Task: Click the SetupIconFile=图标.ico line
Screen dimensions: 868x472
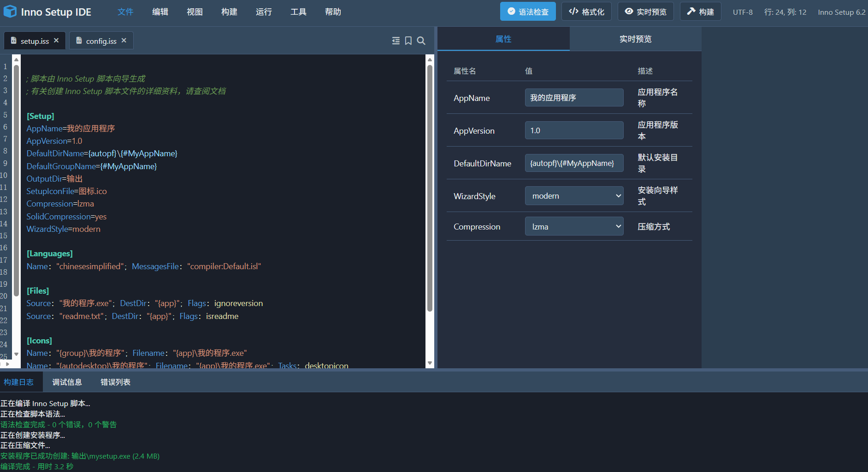Action: point(66,191)
